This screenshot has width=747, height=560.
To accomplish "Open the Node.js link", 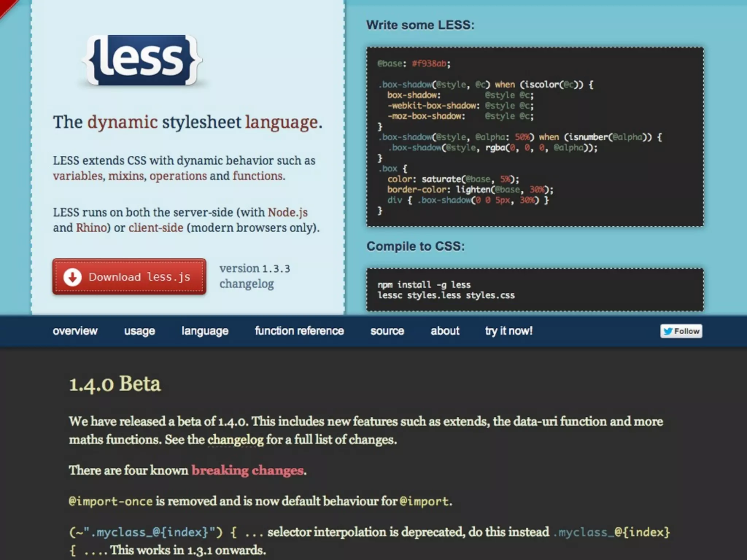I will pyautogui.click(x=287, y=212).
